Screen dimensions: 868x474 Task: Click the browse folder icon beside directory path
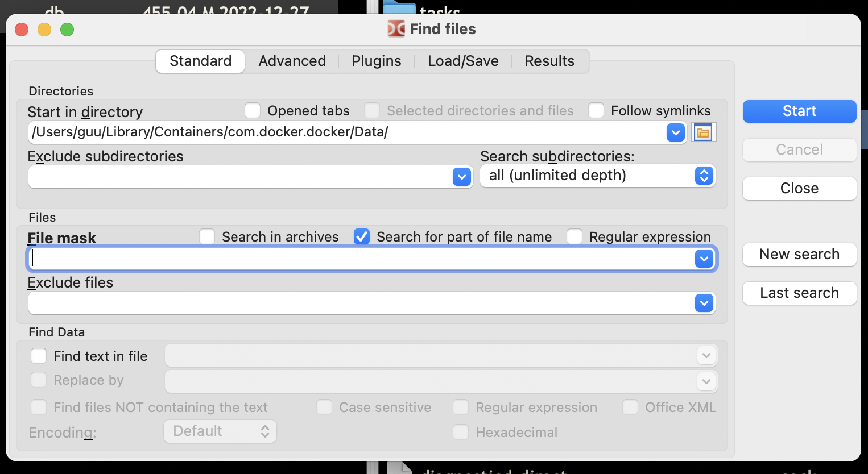(704, 132)
